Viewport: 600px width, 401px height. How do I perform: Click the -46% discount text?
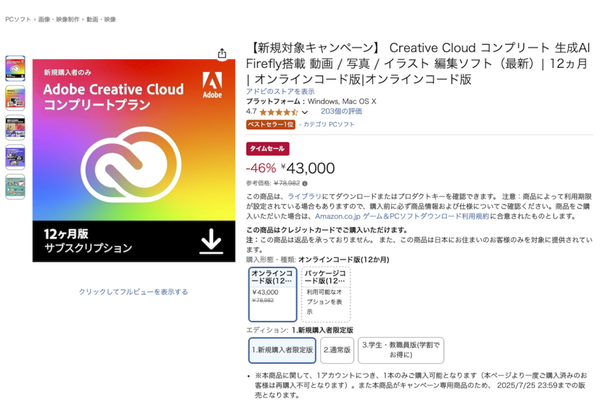pyautogui.click(x=261, y=168)
